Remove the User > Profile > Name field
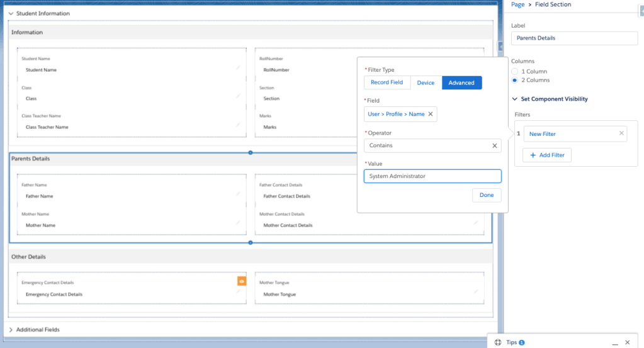 (431, 114)
